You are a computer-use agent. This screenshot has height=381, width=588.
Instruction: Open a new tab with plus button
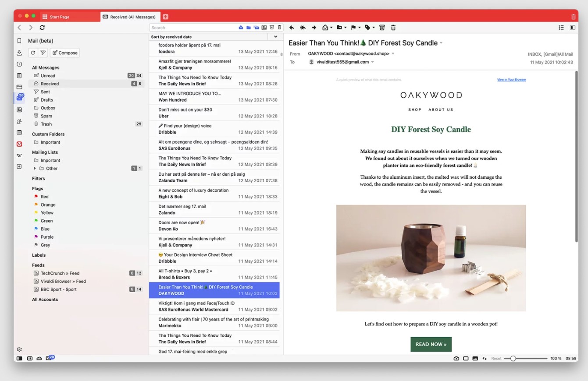coord(165,17)
